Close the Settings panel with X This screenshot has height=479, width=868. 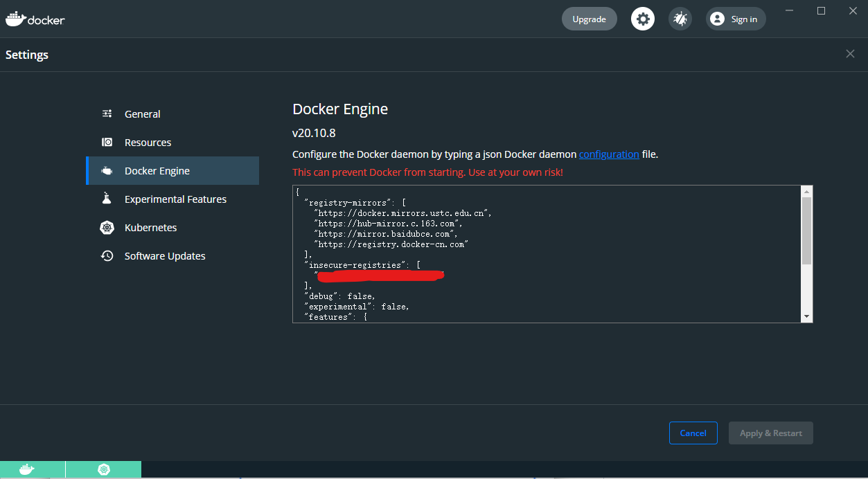(850, 54)
